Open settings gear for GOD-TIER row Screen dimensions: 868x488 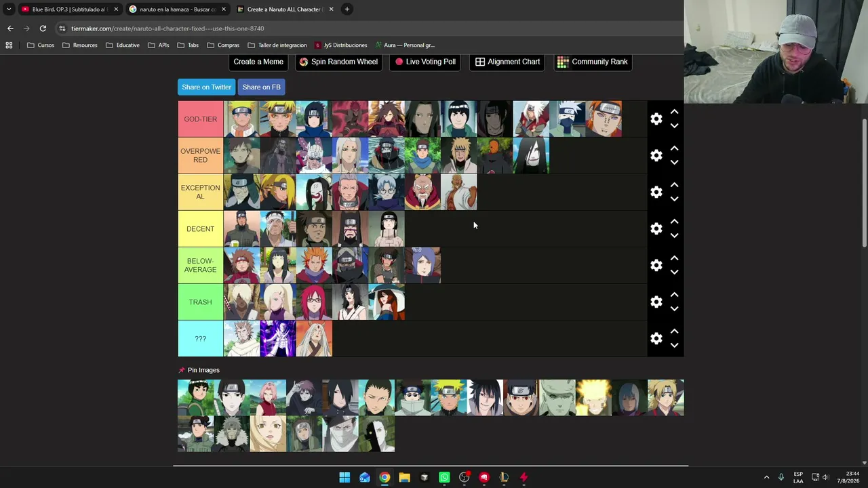click(656, 119)
